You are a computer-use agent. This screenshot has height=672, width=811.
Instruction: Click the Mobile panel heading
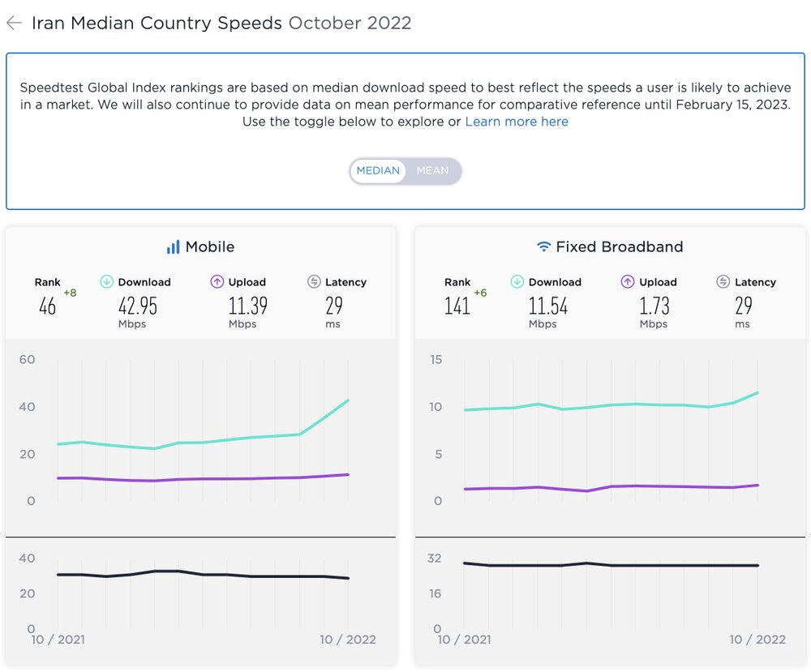pos(210,247)
